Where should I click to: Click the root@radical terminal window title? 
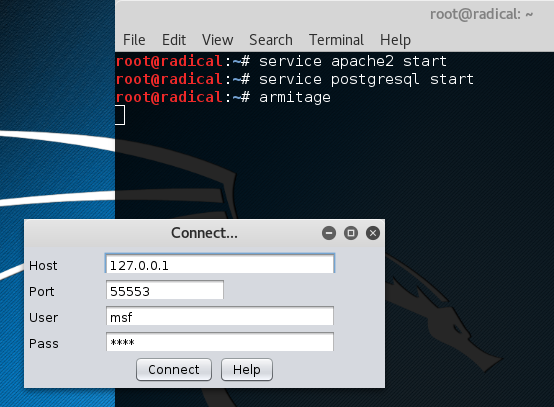tap(481, 14)
